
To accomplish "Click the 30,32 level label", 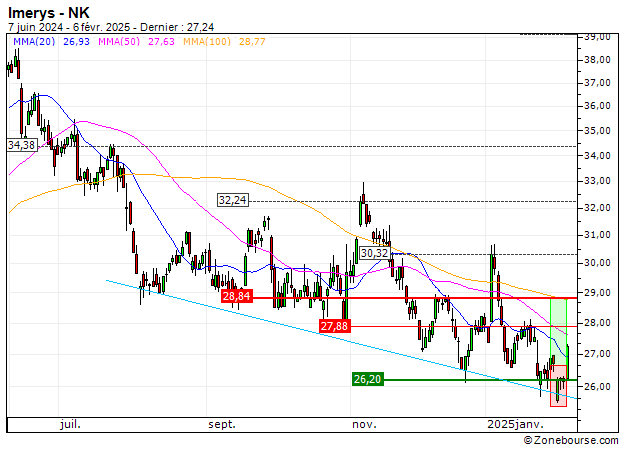I will [x=374, y=253].
